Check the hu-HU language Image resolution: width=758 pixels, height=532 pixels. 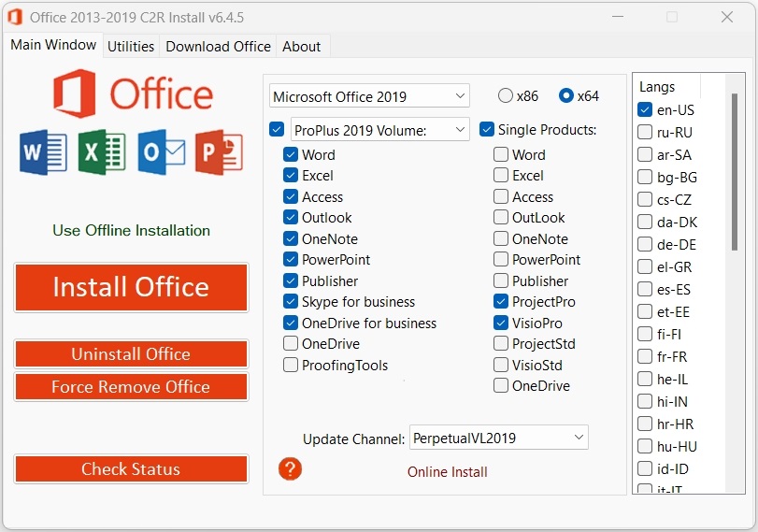click(645, 446)
